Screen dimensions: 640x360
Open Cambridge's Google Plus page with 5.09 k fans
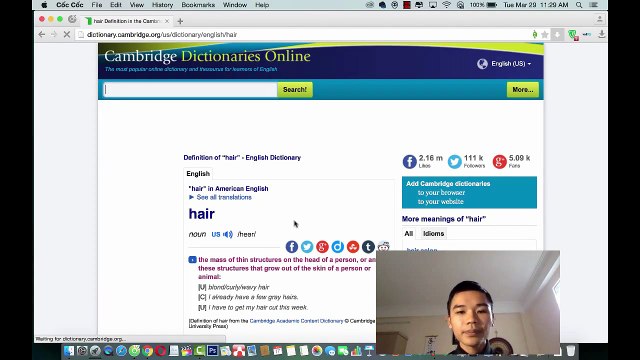(499, 162)
